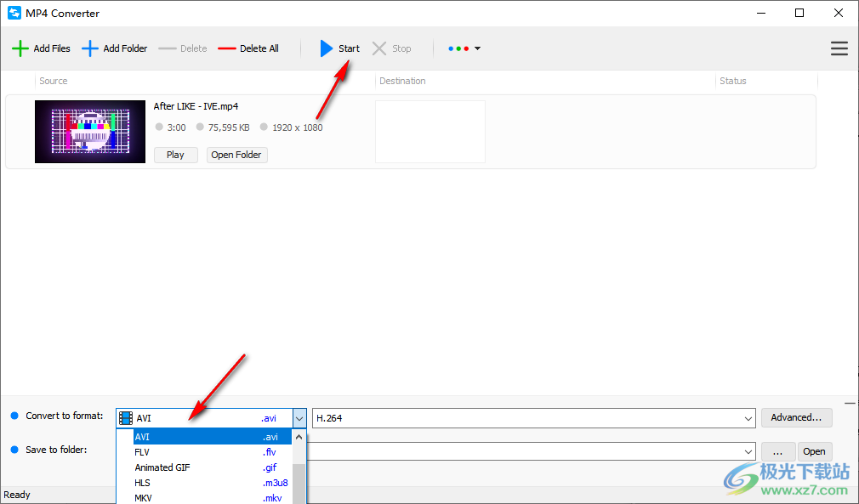Screen dimensions: 859x504
Task: Click the Add Files green plus icon
Action: [x=20, y=48]
